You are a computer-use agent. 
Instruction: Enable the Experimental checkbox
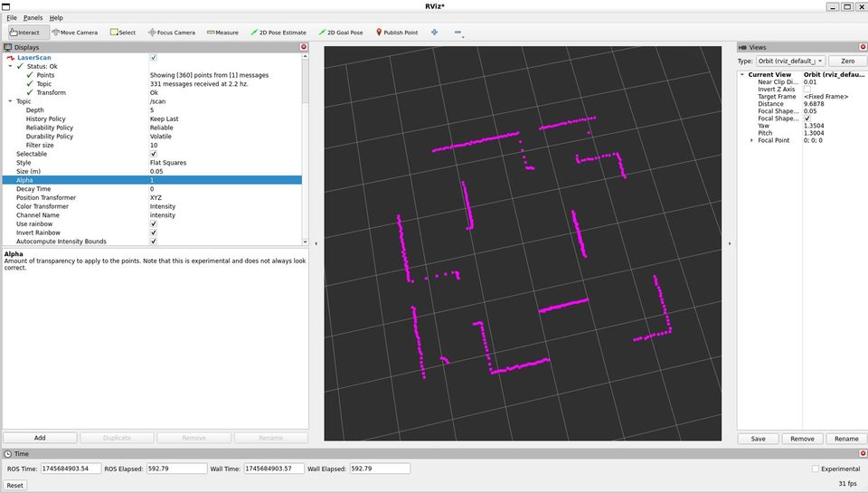(x=815, y=469)
